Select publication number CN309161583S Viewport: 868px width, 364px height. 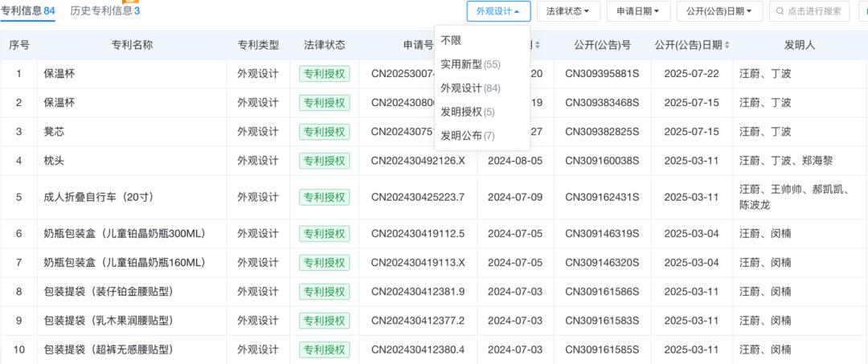click(x=602, y=321)
